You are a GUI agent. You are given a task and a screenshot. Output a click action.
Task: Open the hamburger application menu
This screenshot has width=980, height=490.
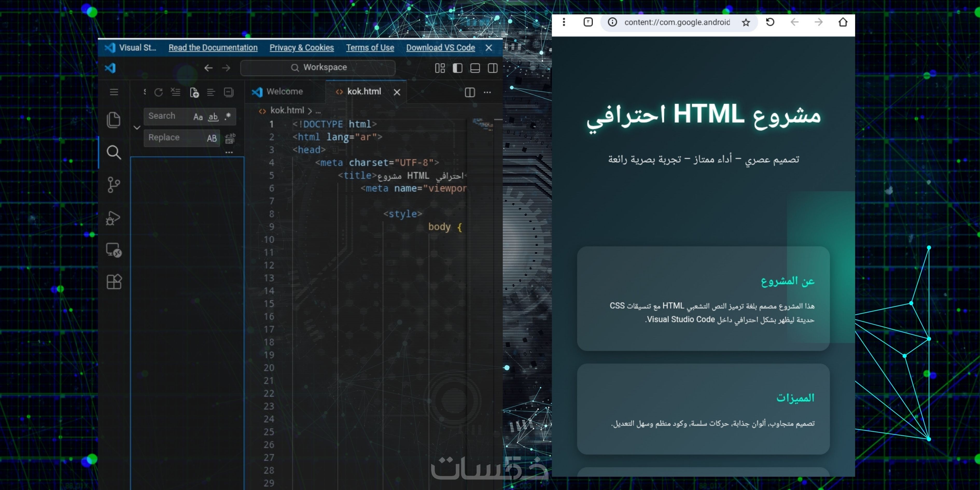tap(114, 92)
